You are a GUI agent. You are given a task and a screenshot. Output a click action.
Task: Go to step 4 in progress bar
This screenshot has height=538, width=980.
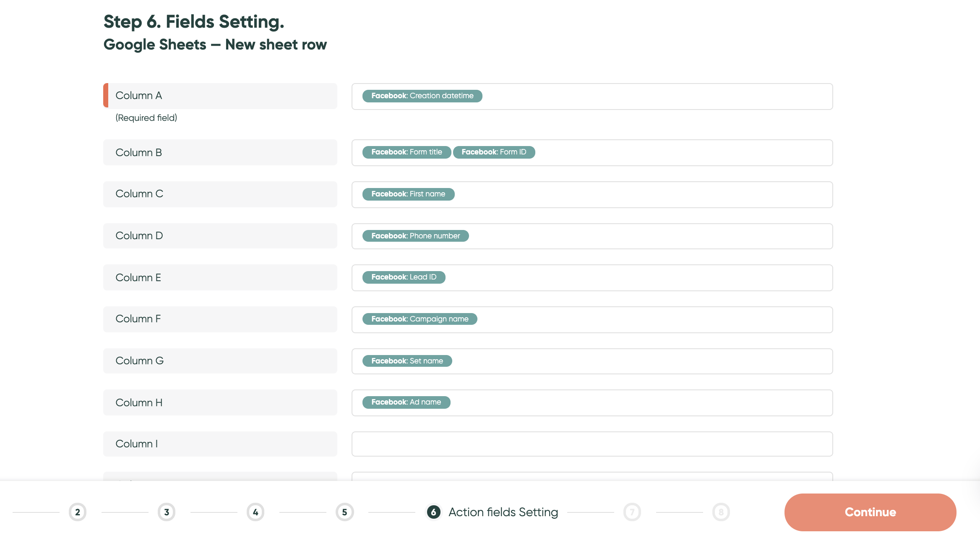pyautogui.click(x=255, y=512)
